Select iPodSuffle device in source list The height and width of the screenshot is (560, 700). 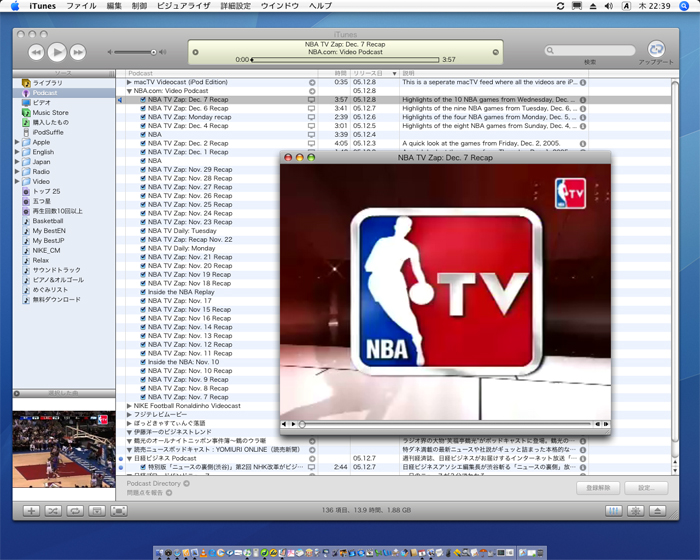pyautogui.click(x=48, y=132)
